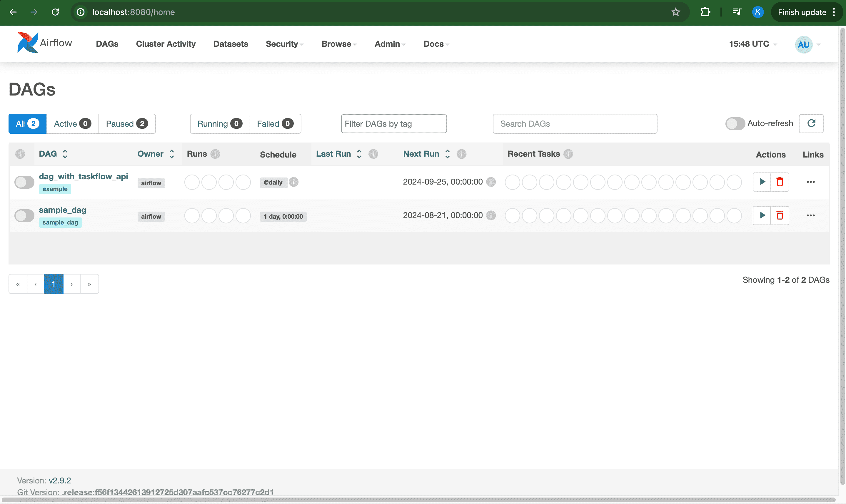The height and width of the screenshot is (504, 846).
Task: Click the delete icon for dag_with_taskflow_api
Action: click(779, 182)
